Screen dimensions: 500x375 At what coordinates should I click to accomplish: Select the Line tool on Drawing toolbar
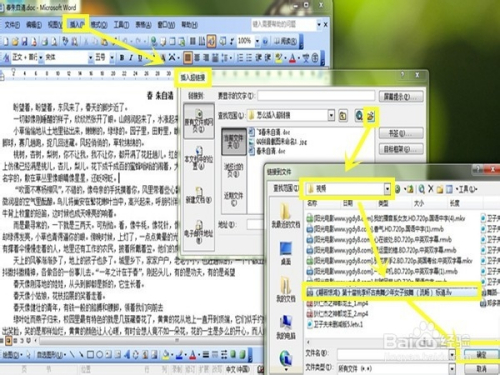tap(72, 354)
